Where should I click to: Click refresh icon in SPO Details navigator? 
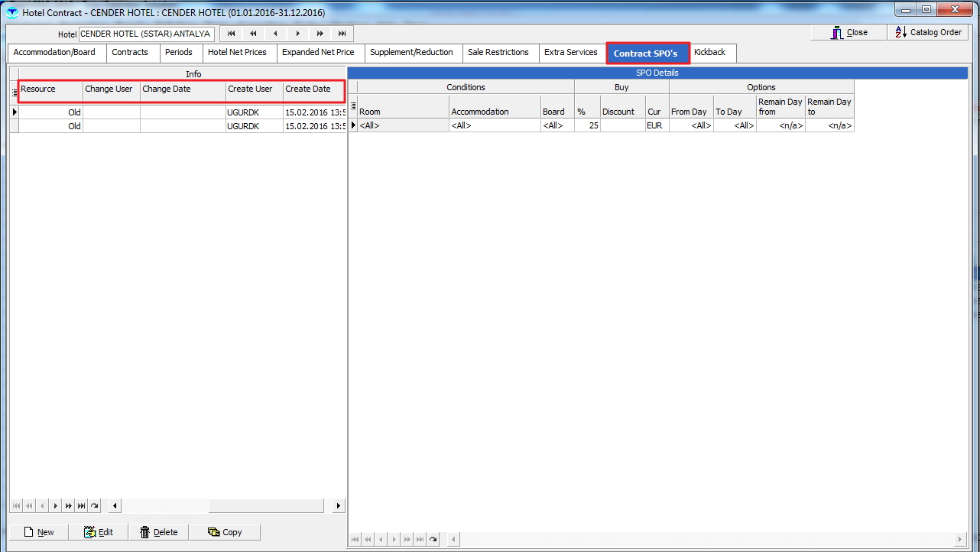click(433, 540)
